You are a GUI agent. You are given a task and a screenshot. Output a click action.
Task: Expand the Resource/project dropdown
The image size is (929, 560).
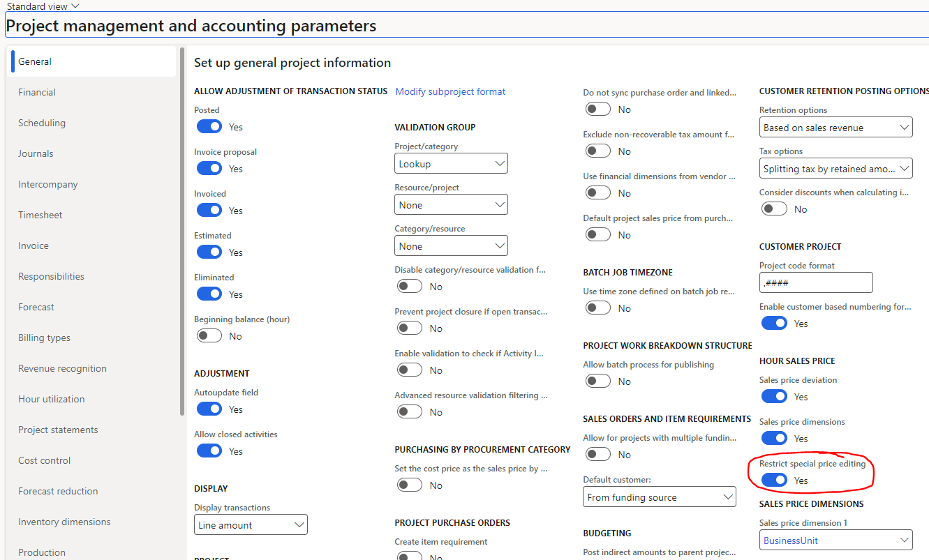click(x=451, y=204)
